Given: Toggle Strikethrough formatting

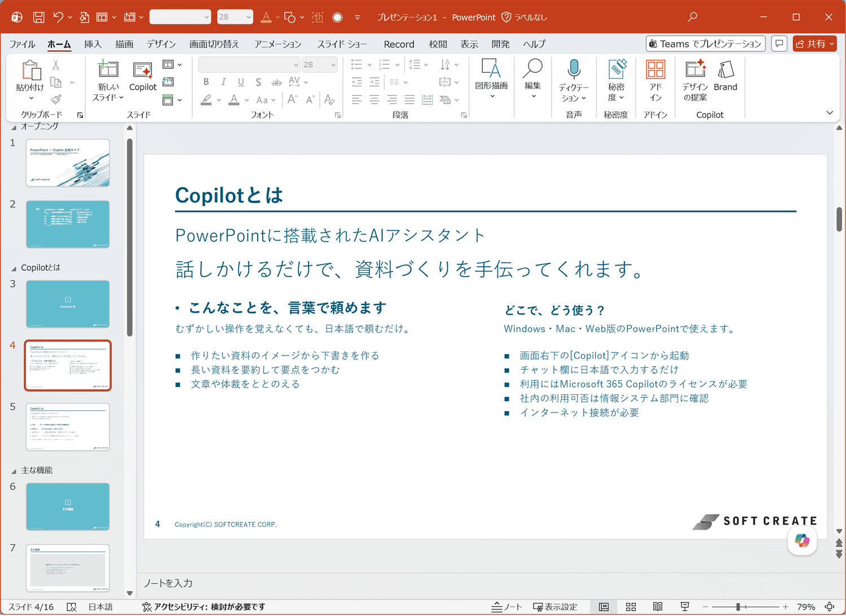Looking at the screenshot, I should coord(276,82).
